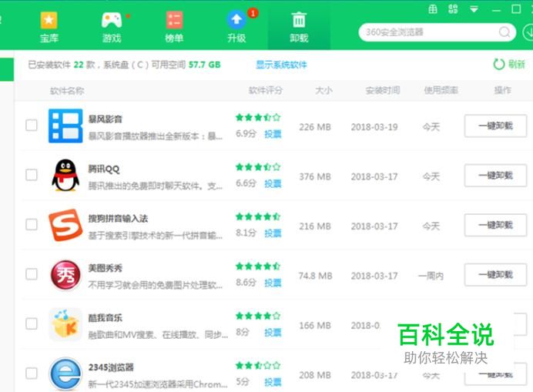This screenshot has width=533, height=392.
Task: Click the 2345浏览器 icon
Action: 65,374
